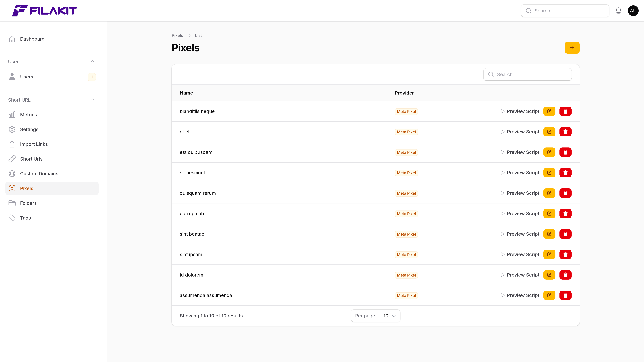Click Preview Script for quisquam rerum

click(x=520, y=193)
